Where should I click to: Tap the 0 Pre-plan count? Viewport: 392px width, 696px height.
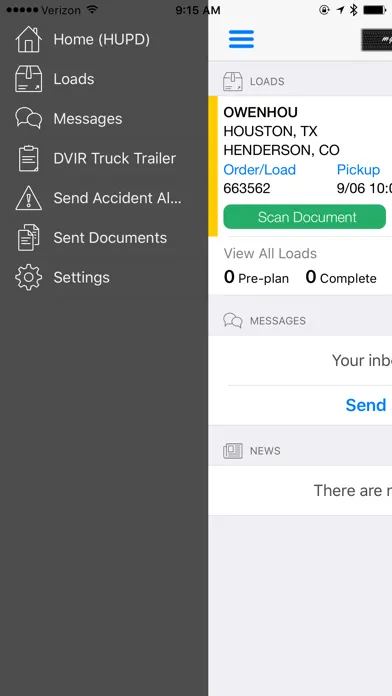pos(256,278)
